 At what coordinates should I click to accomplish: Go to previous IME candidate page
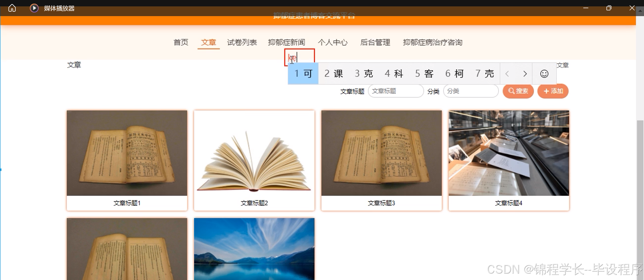(x=507, y=74)
